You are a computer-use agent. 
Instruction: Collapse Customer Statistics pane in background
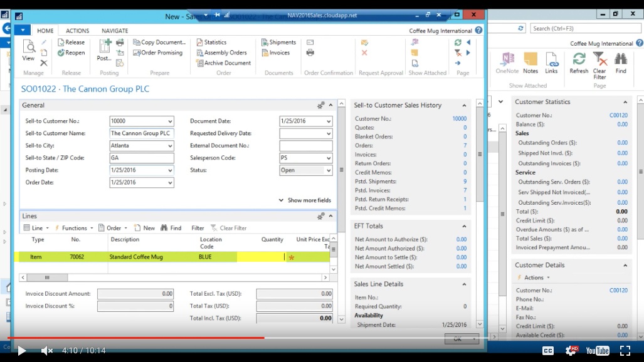tap(625, 102)
